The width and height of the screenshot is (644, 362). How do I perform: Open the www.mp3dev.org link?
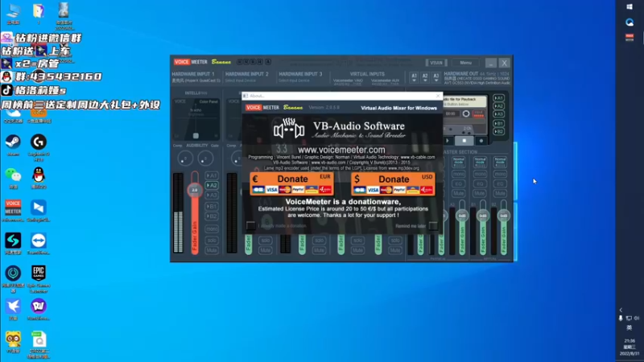pos(404,168)
